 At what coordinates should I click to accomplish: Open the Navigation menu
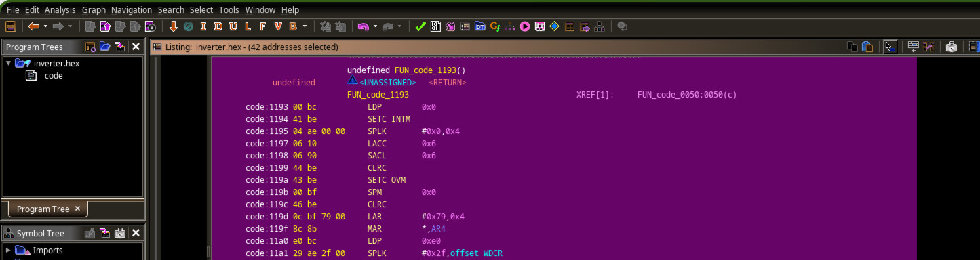(x=132, y=9)
